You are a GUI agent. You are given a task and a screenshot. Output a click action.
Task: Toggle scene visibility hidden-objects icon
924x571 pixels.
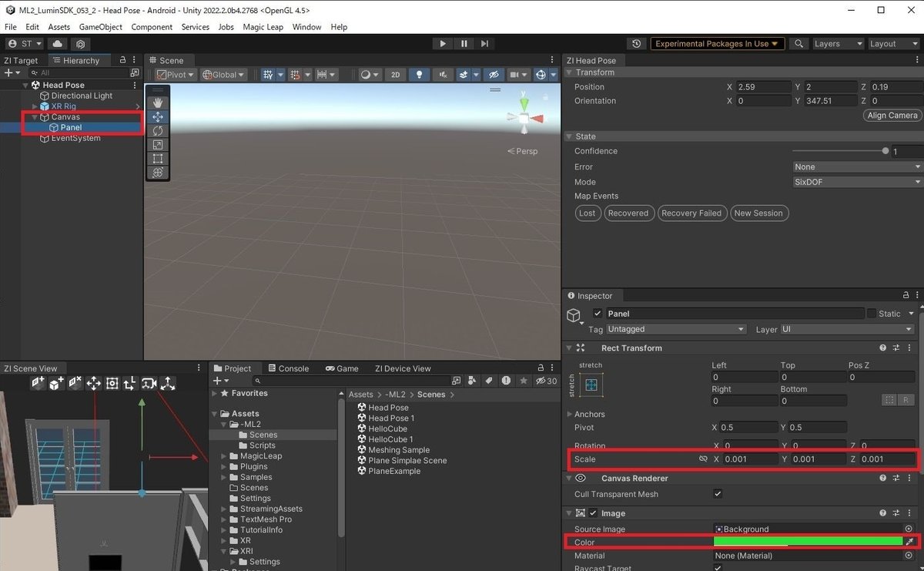pos(494,75)
